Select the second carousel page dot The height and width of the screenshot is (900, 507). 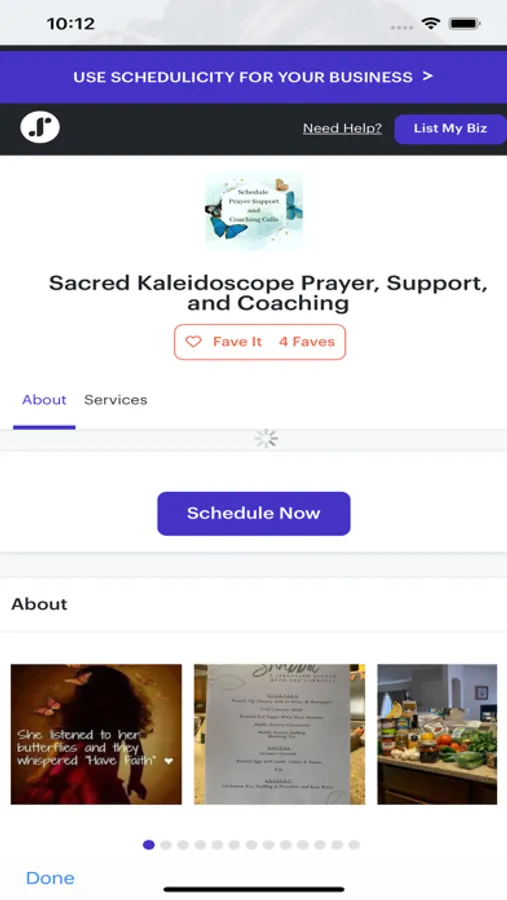[166, 845]
